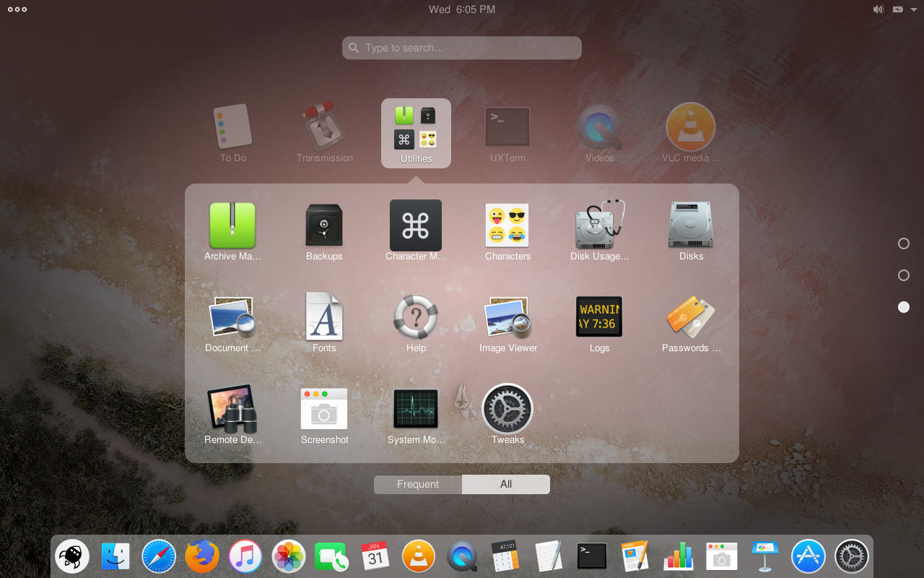This screenshot has width=924, height=578.
Task: Launch the Image Viewer
Action: tap(507, 323)
